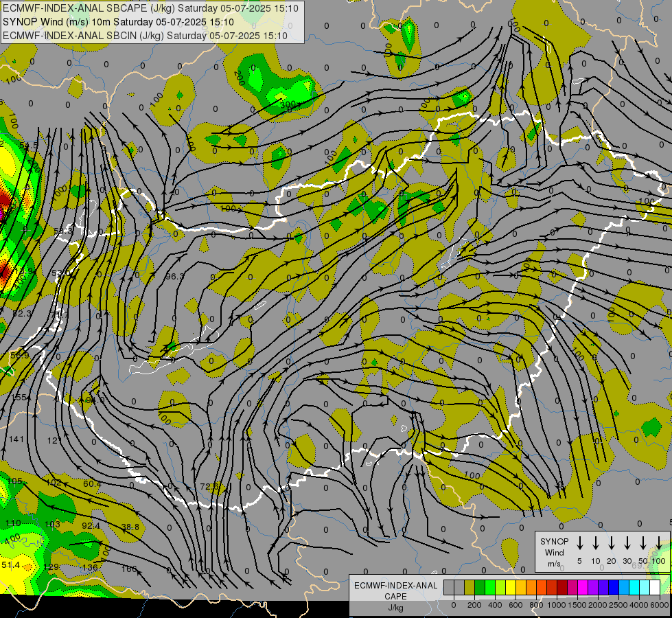This screenshot has height=618, width=672.
Task: Click the '51.4' value on the map
Action: click(x=10, y=565)
